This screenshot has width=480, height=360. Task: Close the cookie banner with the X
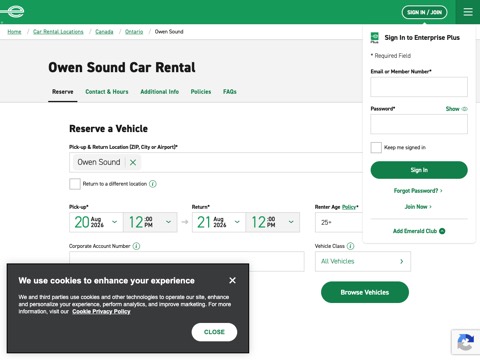point(232,280)
